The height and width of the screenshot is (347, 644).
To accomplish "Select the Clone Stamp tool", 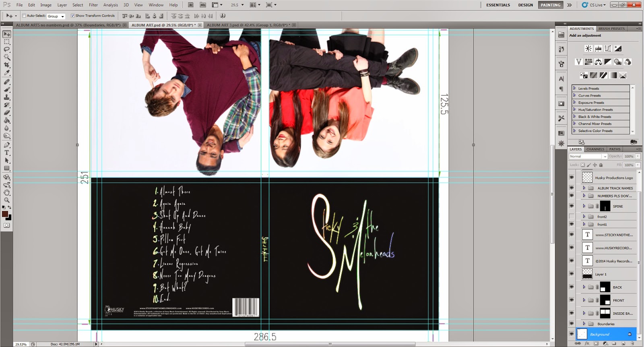I will click(7, 97).
